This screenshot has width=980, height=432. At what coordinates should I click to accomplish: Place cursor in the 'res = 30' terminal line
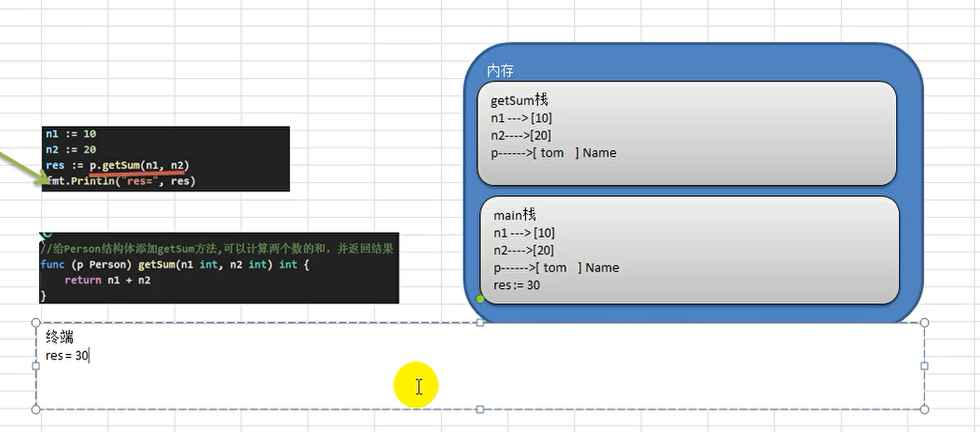tap(67, 355)
